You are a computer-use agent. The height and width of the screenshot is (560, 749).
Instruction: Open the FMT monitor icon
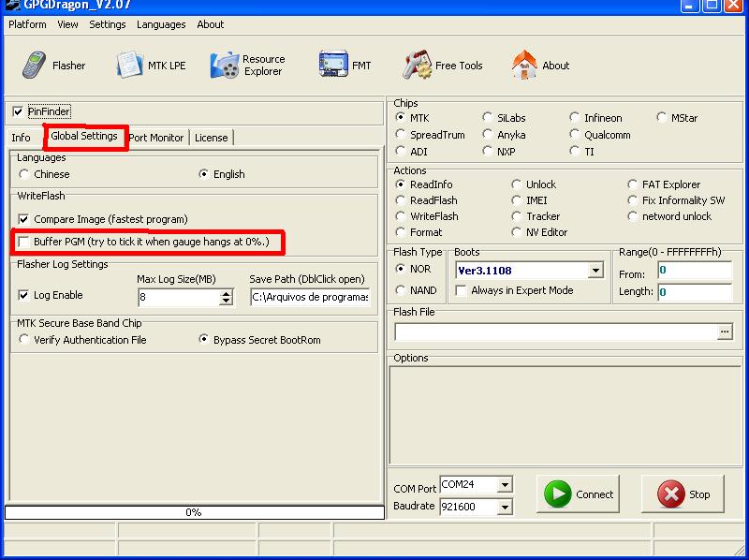click(x=333, y=64)
